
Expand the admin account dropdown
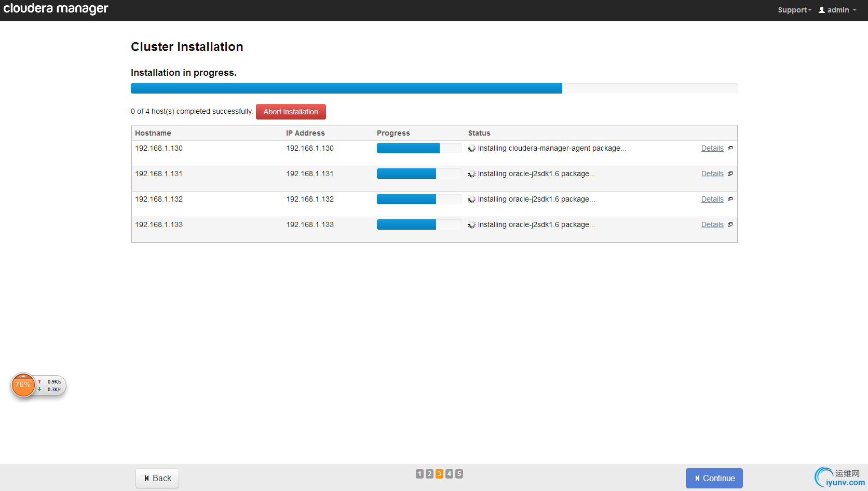click(837, 10)
